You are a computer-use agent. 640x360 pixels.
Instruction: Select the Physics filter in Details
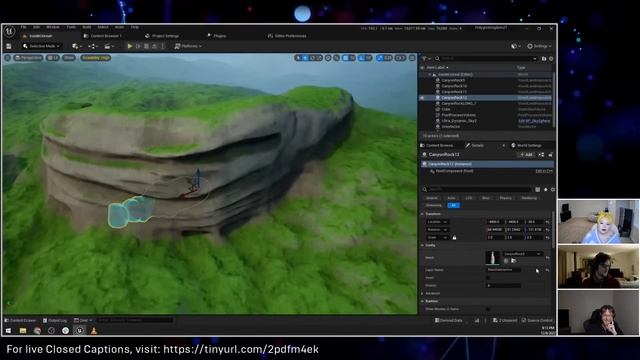tap(505, 198)
